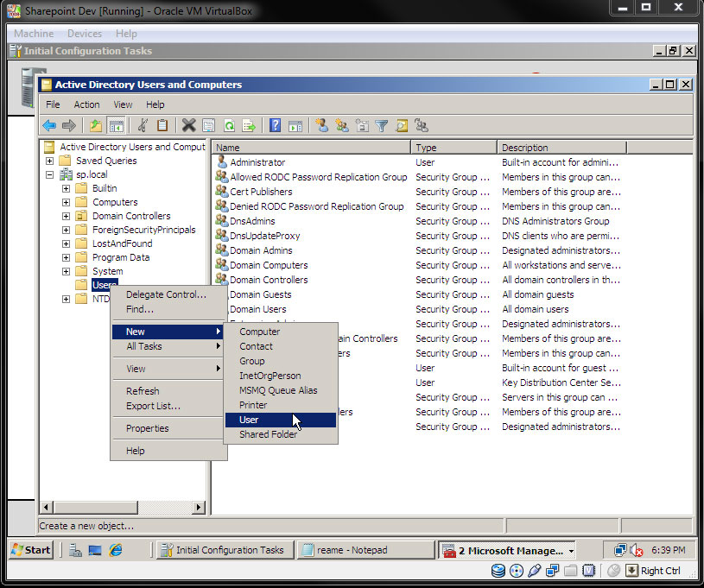Create a new organizational unit via toolbar icon
Viewport: 704px width, 588px height.
point(362,126)
